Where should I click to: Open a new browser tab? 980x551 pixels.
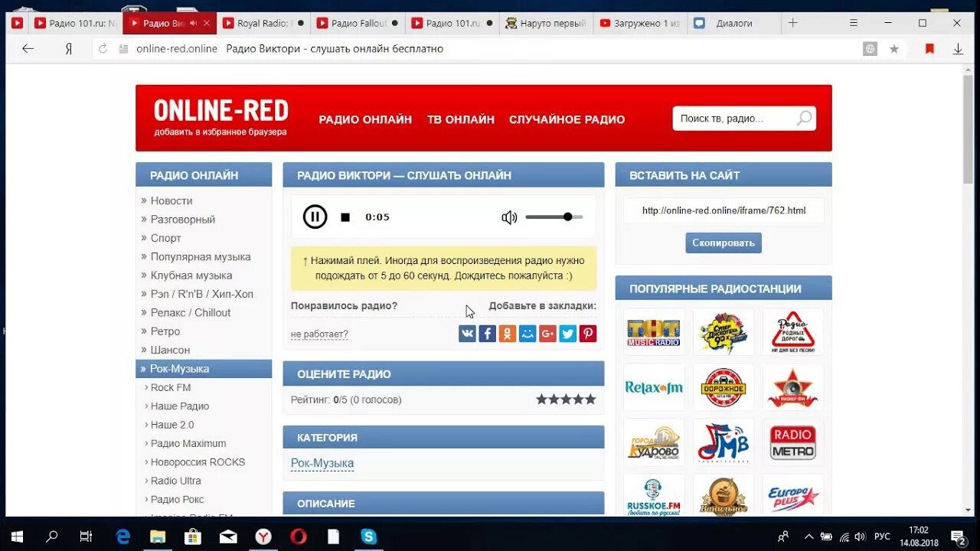click(x=792, y=23)
